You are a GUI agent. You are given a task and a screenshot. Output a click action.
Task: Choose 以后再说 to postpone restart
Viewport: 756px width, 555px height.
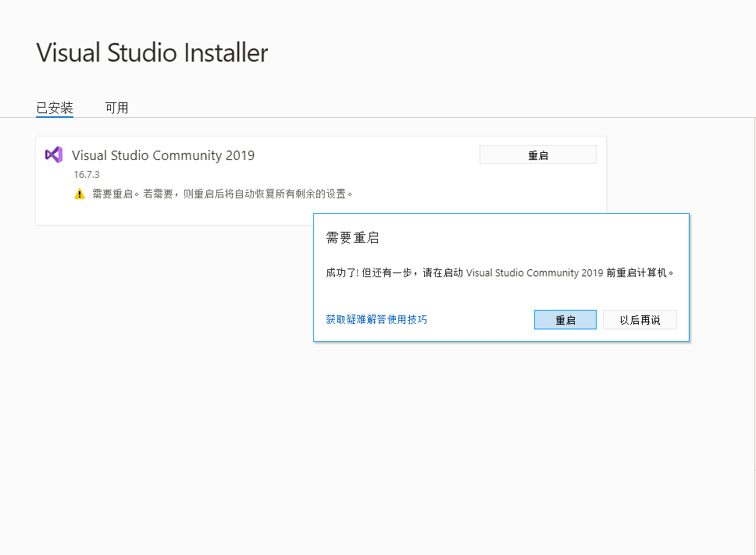(x=640, y=320)
